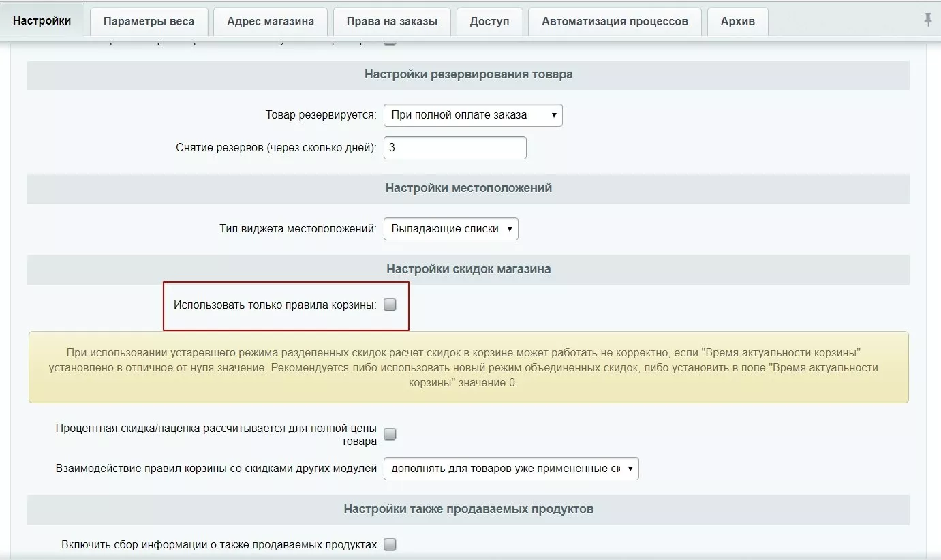Go to Права на заказы tab
This screenshot has height=560, width=941.
(x=392, y=21)
